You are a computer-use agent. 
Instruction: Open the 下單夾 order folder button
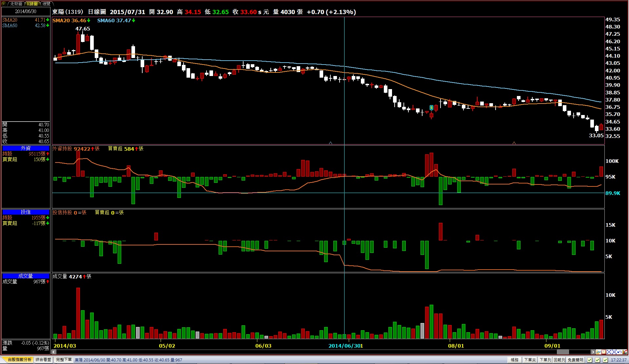pyautogui.click(x=530, y=360)
